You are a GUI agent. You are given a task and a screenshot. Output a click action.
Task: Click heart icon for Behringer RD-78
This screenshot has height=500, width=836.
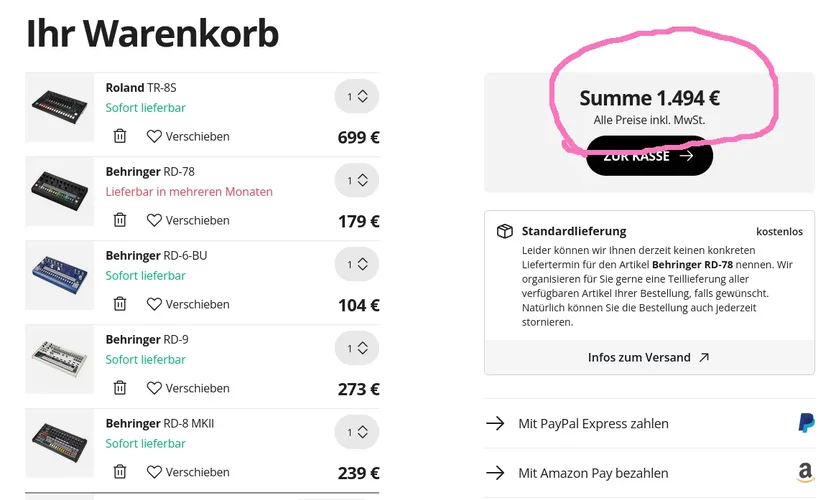[x=154, y=220]
